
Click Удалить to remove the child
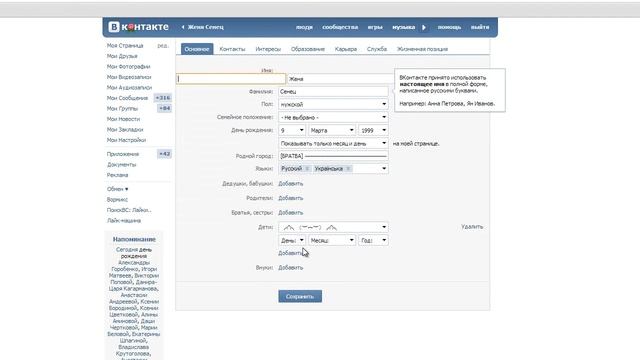coord(472,227)
